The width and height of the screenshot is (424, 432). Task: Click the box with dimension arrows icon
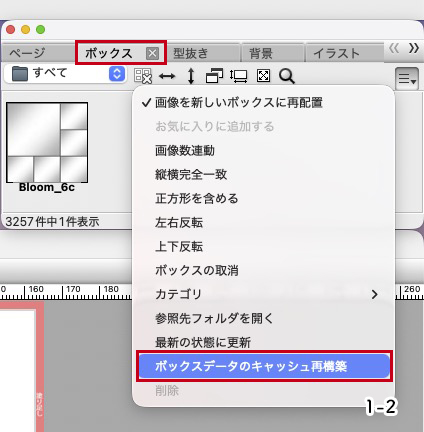pyautogui.click(x=239, y=76)
